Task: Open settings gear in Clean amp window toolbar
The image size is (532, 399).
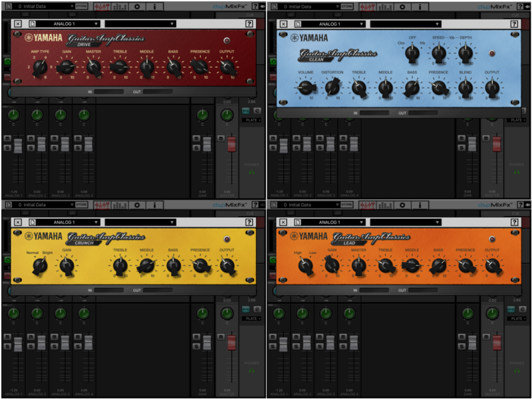Action: pos(402,7)
